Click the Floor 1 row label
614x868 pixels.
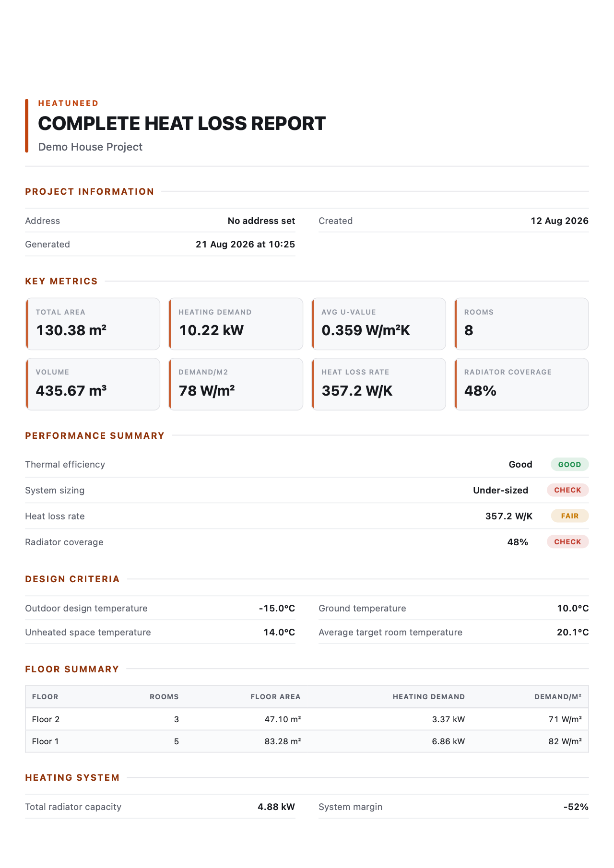tap(46, 741)
